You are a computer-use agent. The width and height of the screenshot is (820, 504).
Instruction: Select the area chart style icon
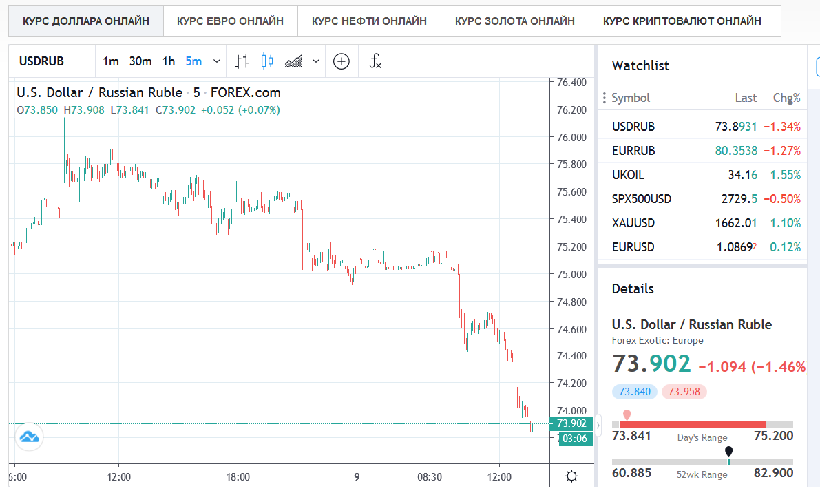(293, 61)
